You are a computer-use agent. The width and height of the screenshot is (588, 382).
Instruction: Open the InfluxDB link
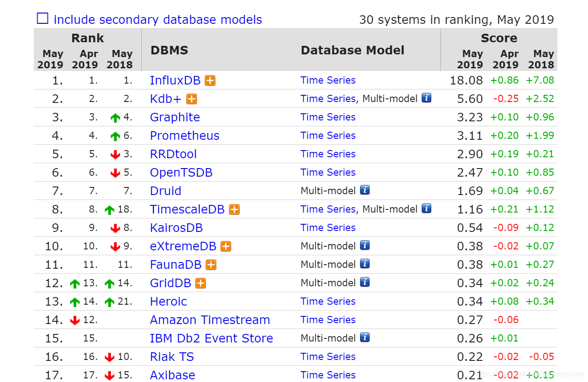pyautogui.click(x=175, y=80)
